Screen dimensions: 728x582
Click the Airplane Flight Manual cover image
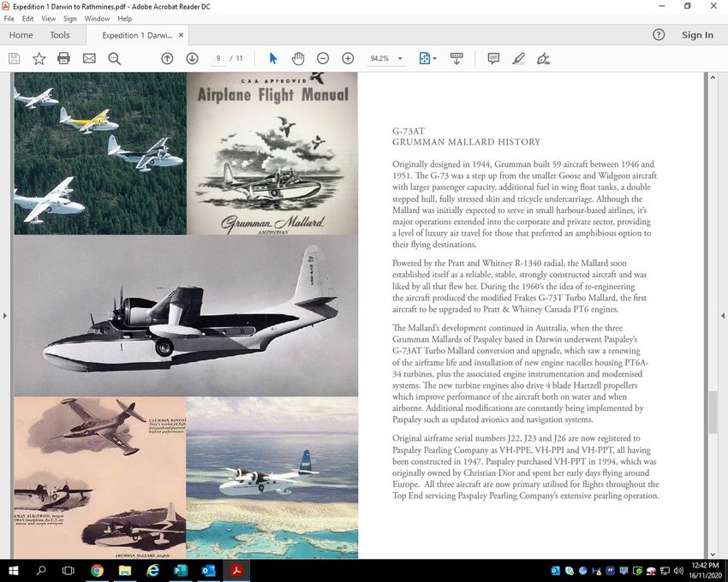tap(272, 153)
